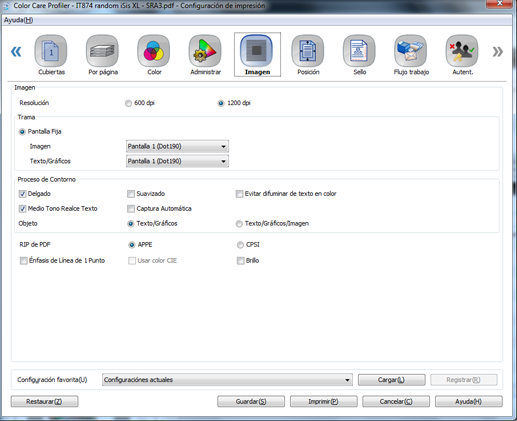Click the bottom Ayuda(H) button
This screenshot has height=421, width=517.
click(469, 401)
